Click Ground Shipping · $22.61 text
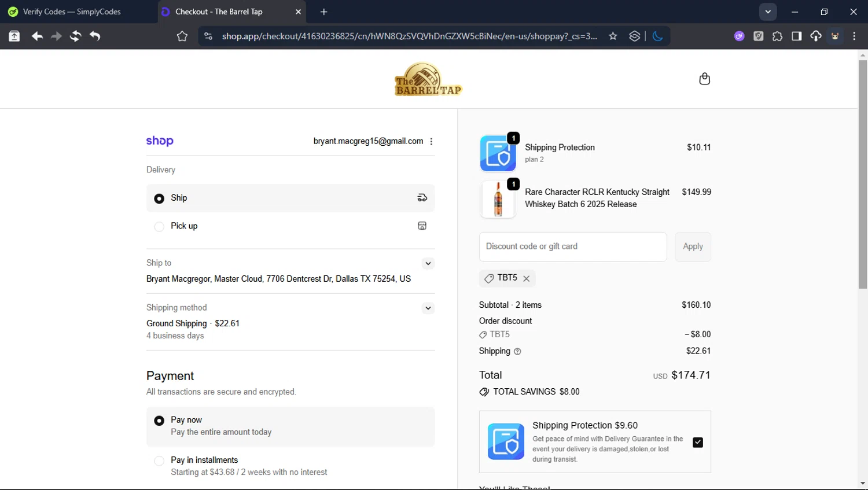 coord(193,323)
